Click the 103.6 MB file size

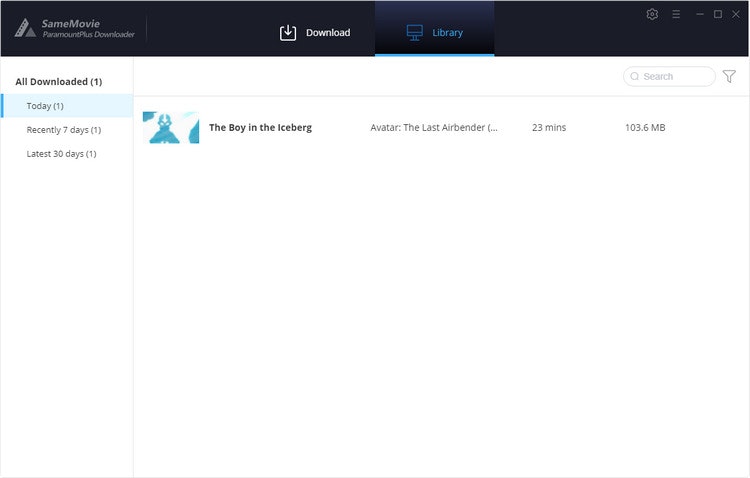[645, 128]
